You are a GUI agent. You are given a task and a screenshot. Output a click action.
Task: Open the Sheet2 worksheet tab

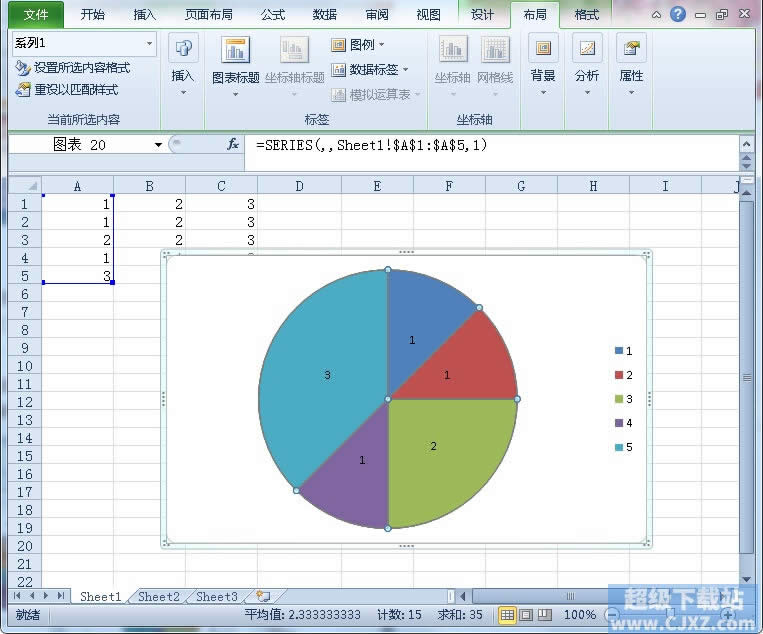159,597
